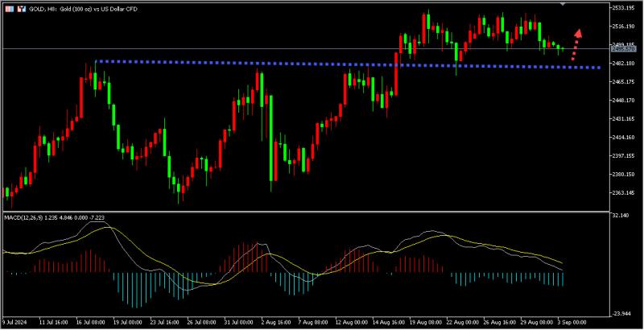The image size is (644, 330).
Task: Click the 2397.155 price scale label
Action: tap(621, 156)
